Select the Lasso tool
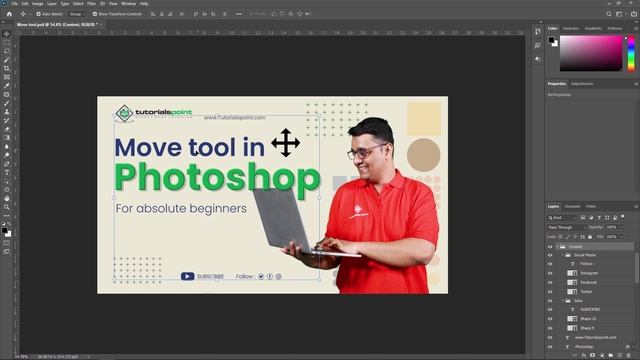The image size is (640, 360). [7, 51]
